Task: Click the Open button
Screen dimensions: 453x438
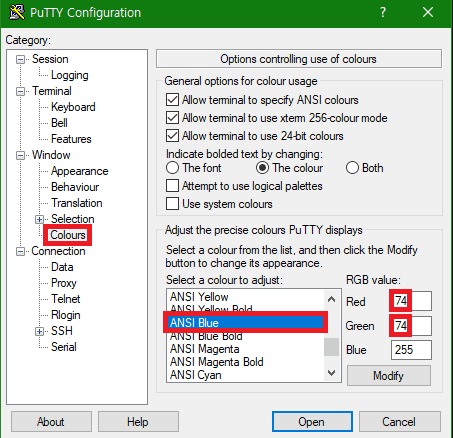Action: 312,422
